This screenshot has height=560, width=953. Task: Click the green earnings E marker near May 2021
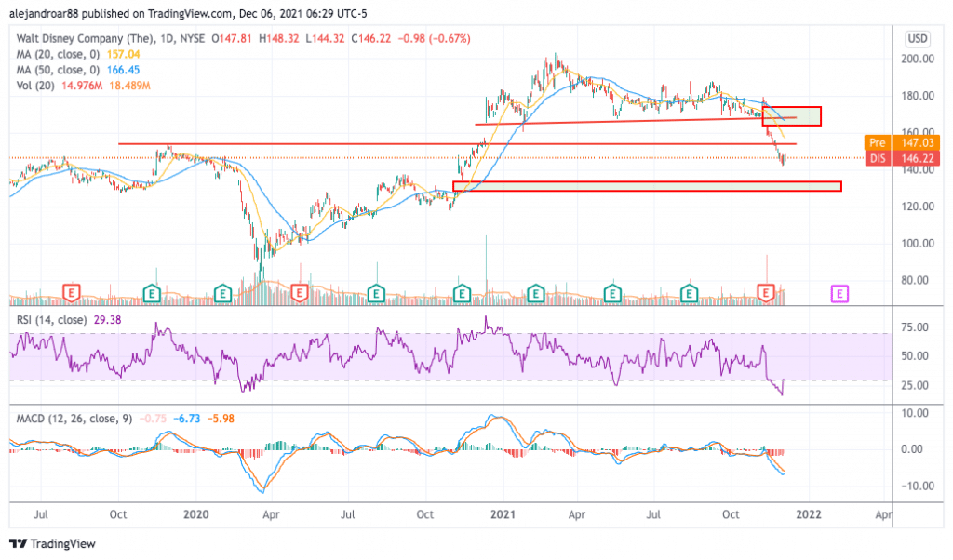tap(612, 294)
